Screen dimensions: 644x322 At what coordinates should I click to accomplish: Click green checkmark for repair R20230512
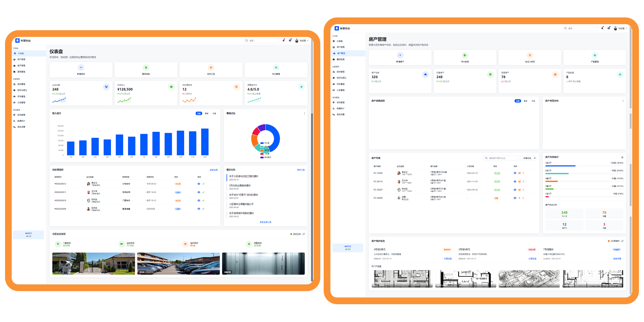(x=203, y=184)
